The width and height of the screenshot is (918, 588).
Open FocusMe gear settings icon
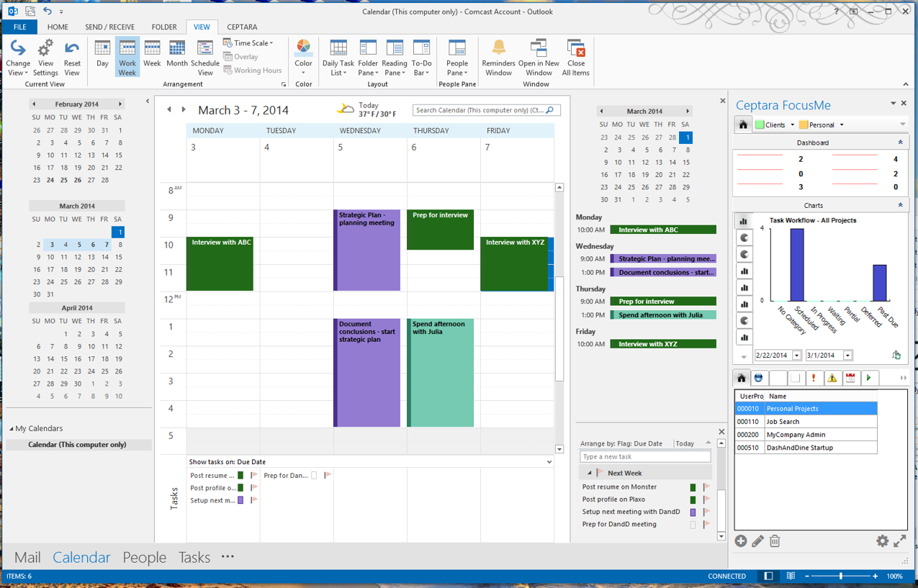click(882, 541)
